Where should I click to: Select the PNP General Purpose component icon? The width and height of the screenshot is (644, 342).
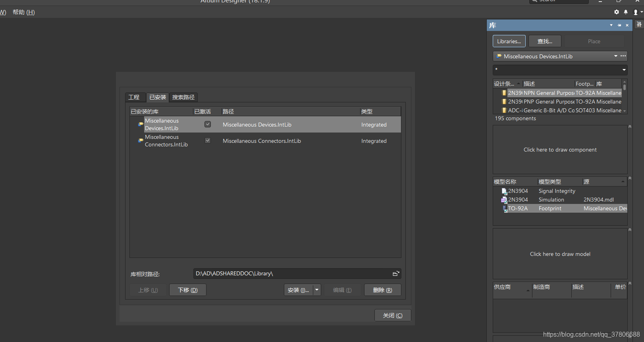(x=504, y=102)
